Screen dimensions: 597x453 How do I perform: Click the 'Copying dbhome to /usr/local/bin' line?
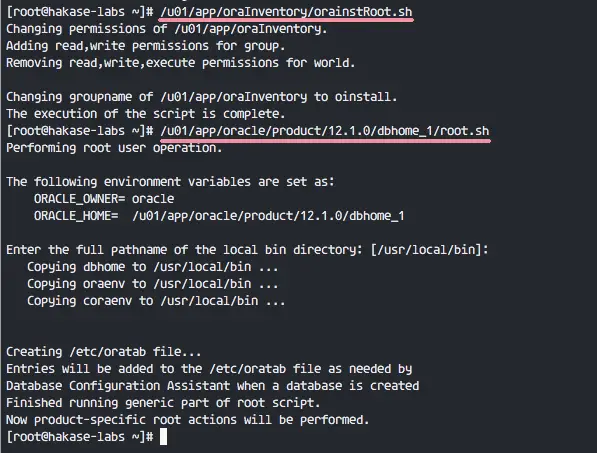tap(153, 267)
